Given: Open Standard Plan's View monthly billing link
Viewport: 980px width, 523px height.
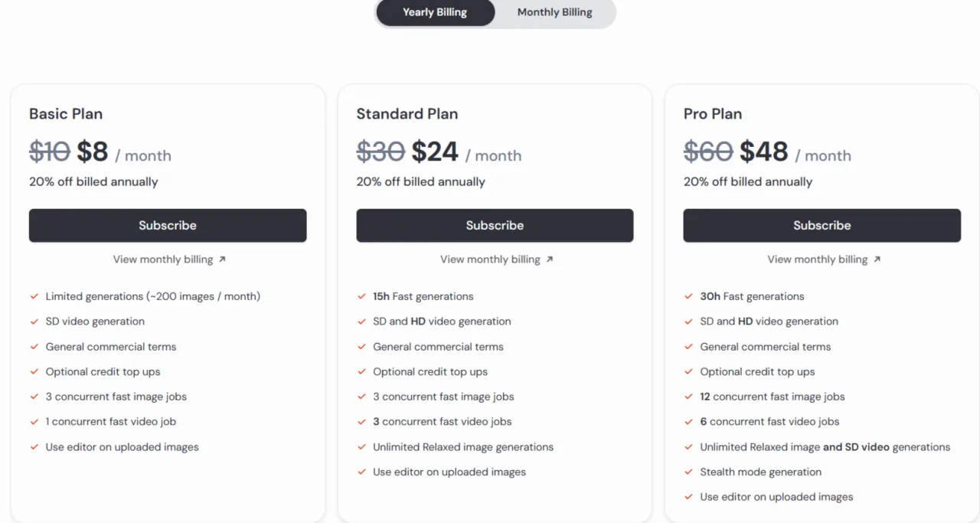Looking at the screenshot, I should pos(490,260).
